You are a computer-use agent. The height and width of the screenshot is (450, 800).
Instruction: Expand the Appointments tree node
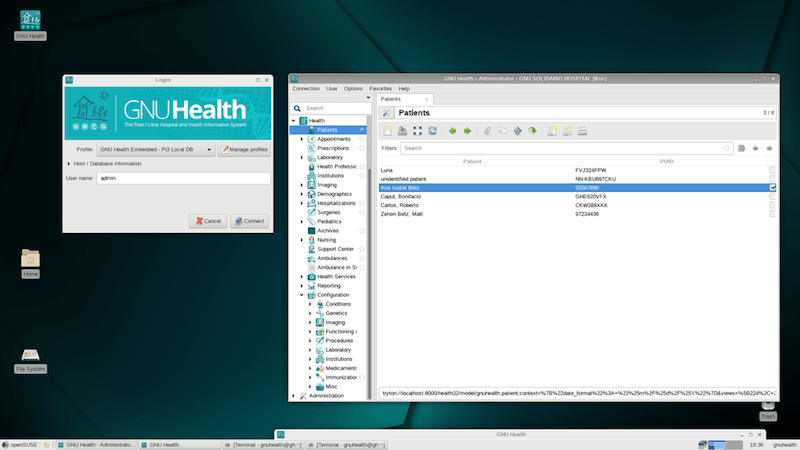[x=302, y=139]
